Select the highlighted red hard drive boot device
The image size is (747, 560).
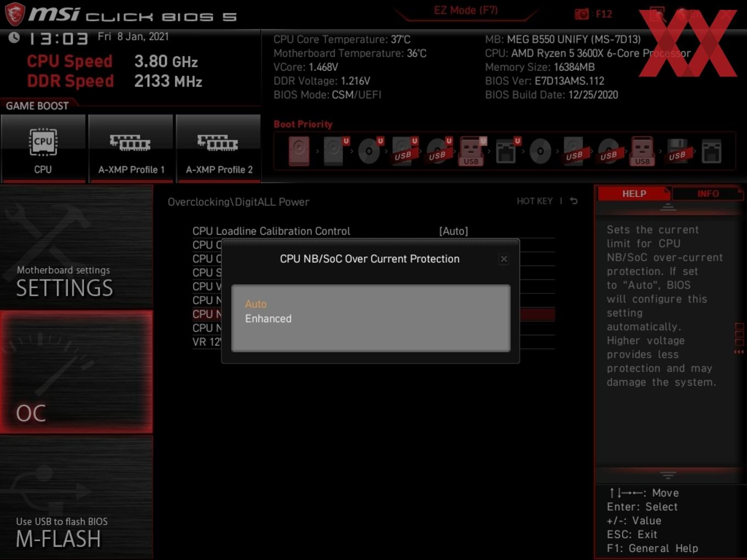(299, 151)
